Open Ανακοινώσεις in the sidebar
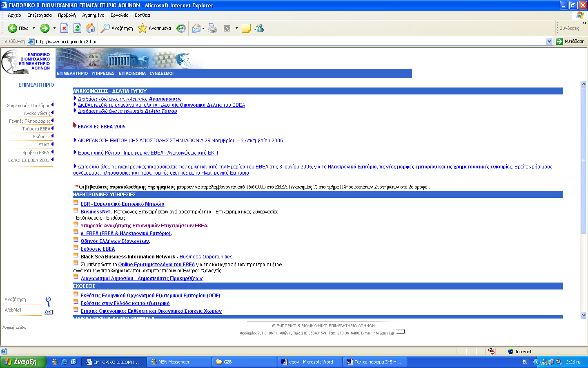Image resolution: width=588 pixels, height=368 pixels. click(37, 113)
